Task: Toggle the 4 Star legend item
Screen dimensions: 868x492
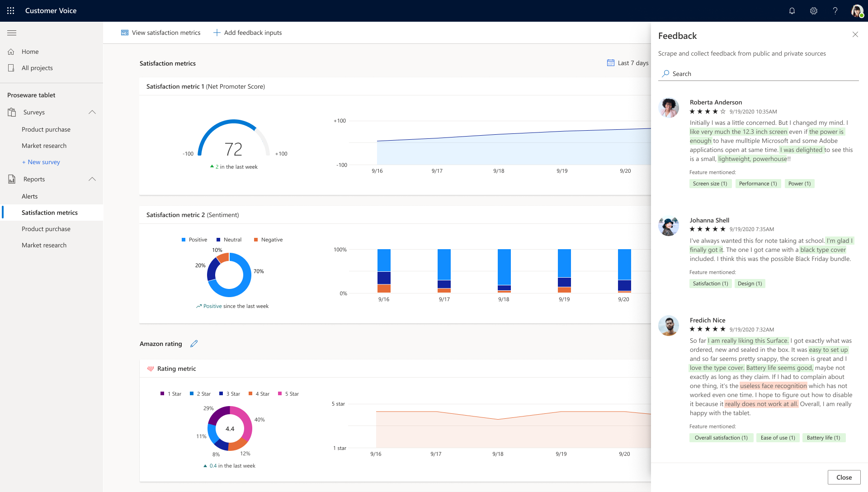Action: click(259, 394)
